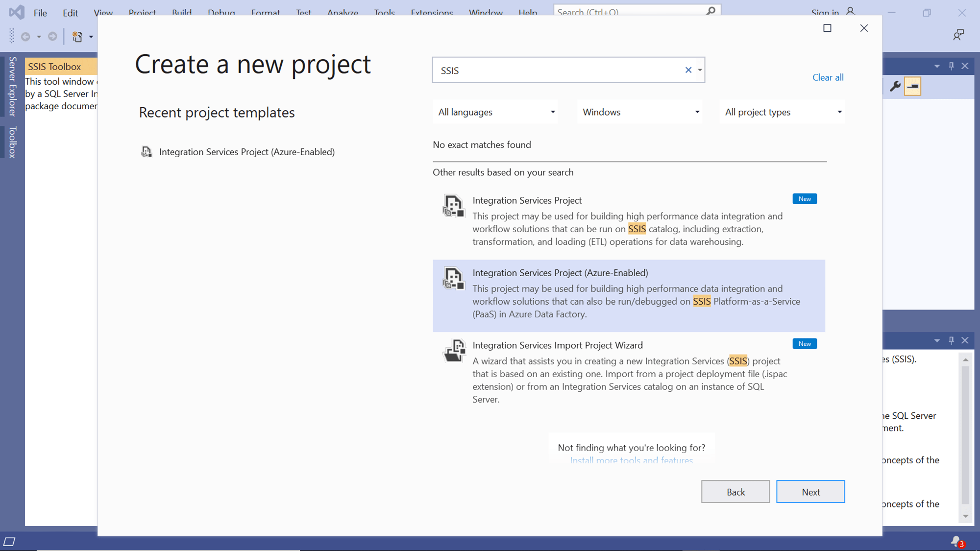Open the All project types dropdown
This screenshot has width=980, height=551.
pyautogui.click(x=782, y=112)
